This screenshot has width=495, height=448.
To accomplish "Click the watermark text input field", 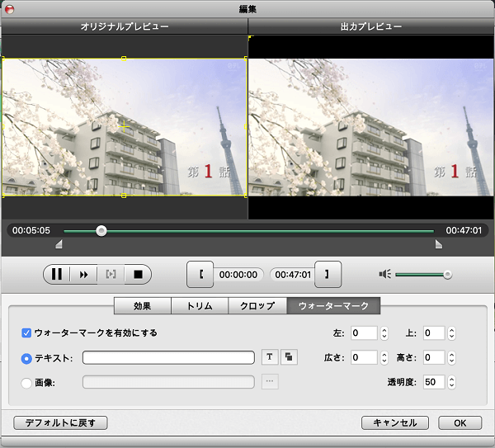I will click(168, 357).
